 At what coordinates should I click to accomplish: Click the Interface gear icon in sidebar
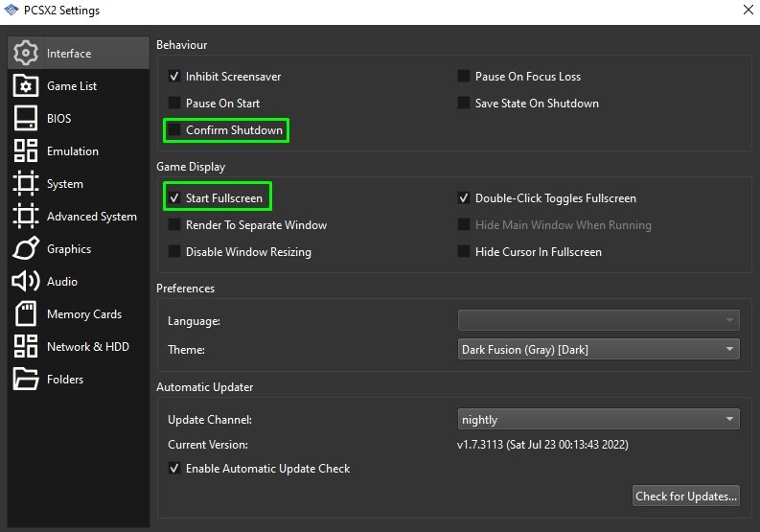coord(26,53)
